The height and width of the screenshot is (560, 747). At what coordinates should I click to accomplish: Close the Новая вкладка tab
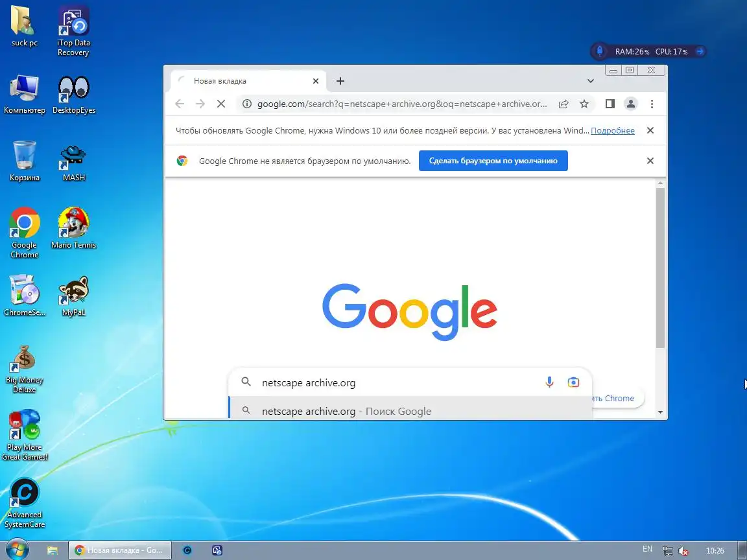coord(315,81)
